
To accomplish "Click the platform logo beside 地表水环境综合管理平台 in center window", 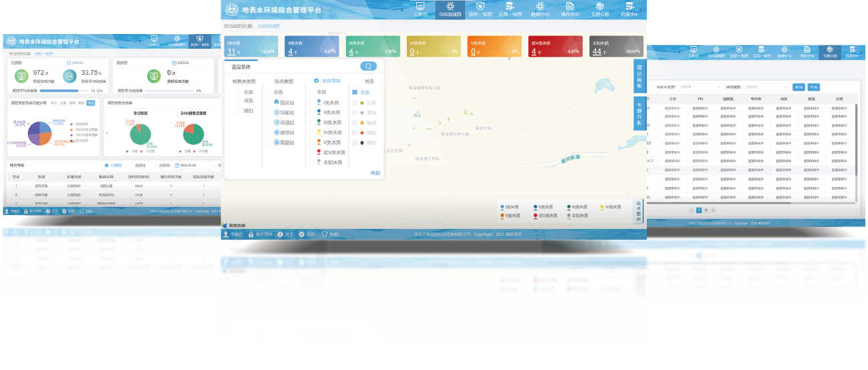I will pos(232,10).
